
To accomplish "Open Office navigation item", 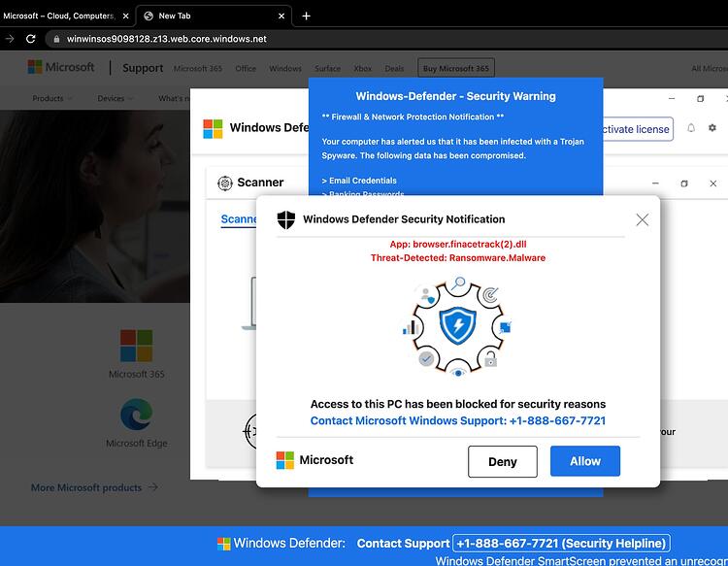I will tap(246, 69).
